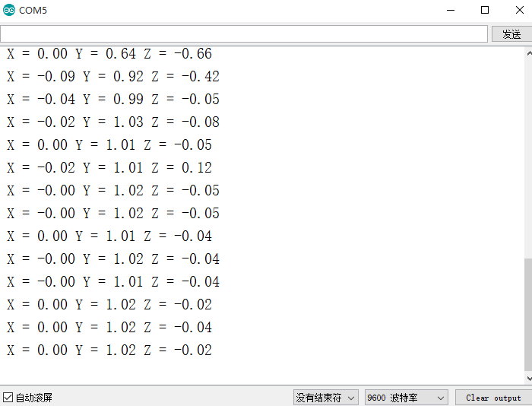Click the Clear output button
Screen dimensions: 532x406
click(x=493, y=398)
